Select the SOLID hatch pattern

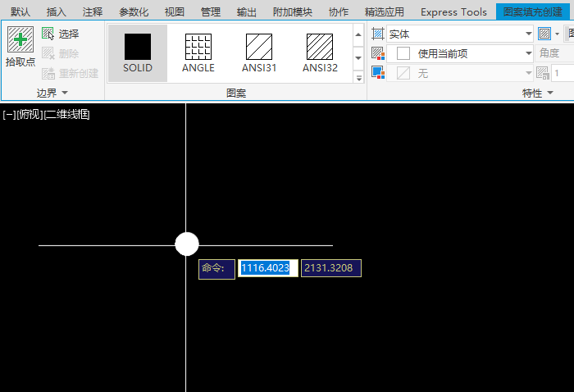(138, 53)
